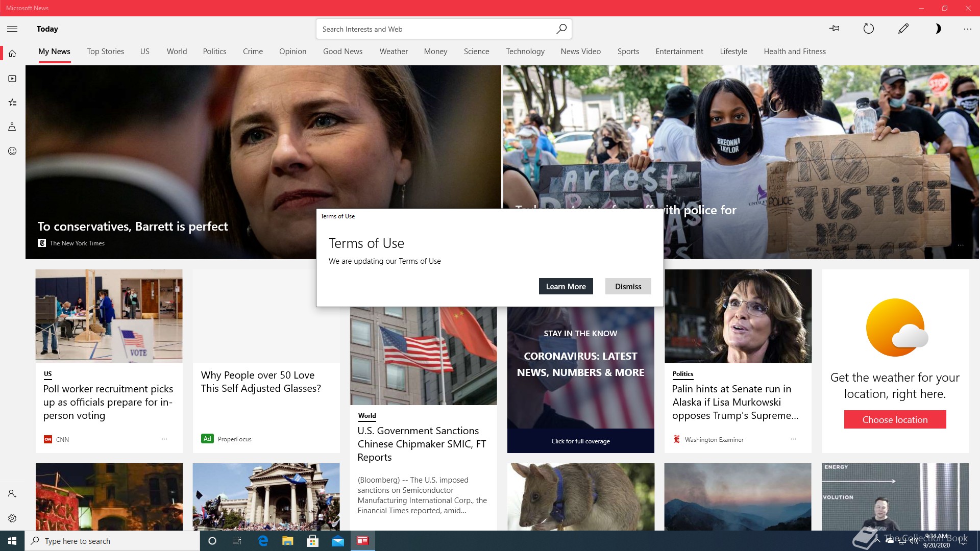Open the poll voting booth thumbnail

tap(109, 316)
